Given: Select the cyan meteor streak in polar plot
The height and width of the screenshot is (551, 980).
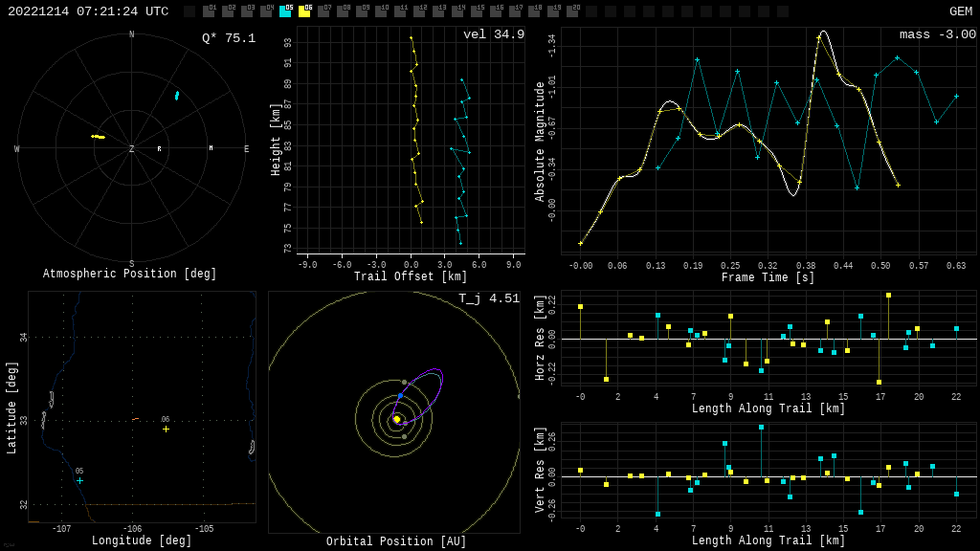Looking at the screenshot, I should pos(177,96).
